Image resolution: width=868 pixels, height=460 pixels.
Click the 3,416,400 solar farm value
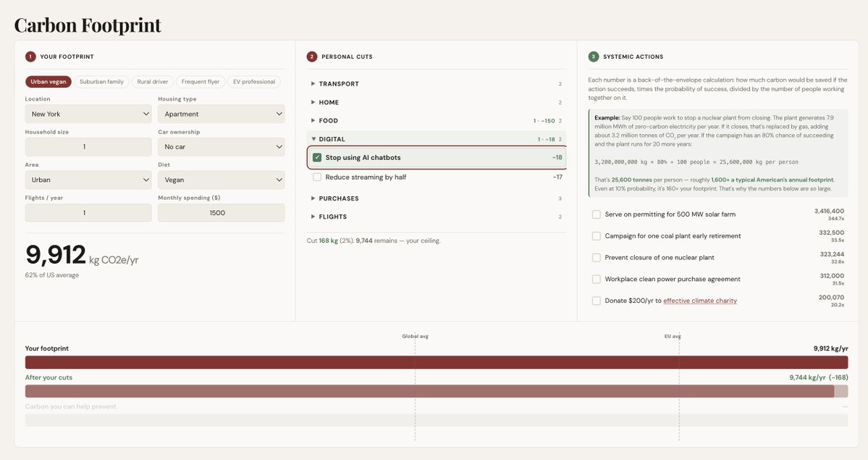point(829,211)
